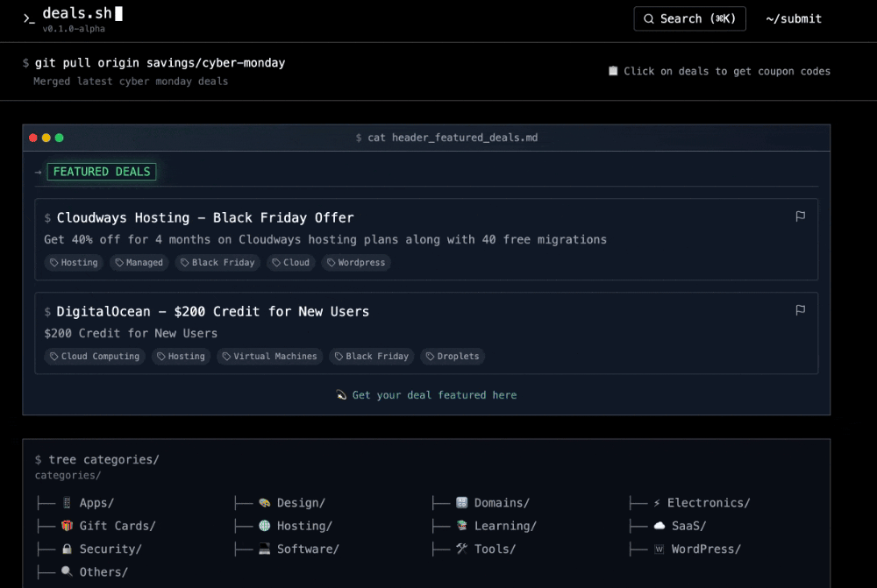The width and height of the screenshot is (877, 588).
Task: Open the Design/ category
Action: (301, 502)
